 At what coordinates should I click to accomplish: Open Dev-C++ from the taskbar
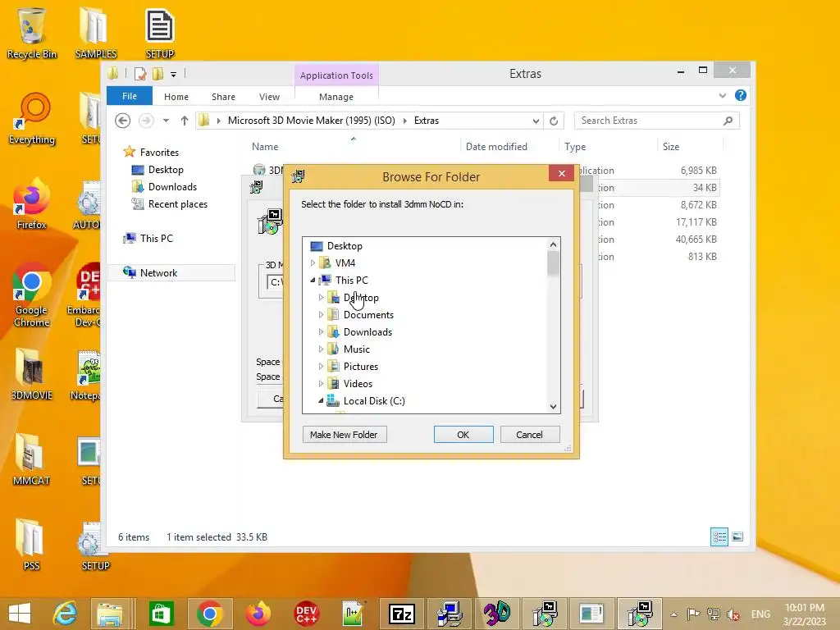[x=306, y=614]
